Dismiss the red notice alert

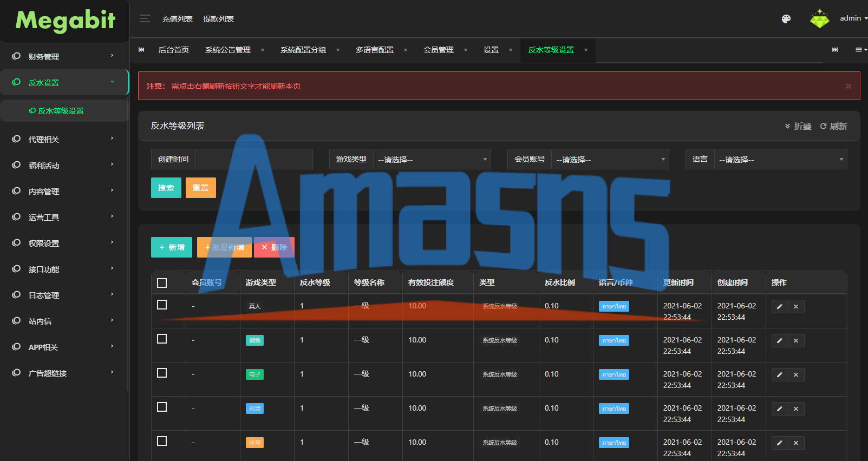[x=848, y=86]
